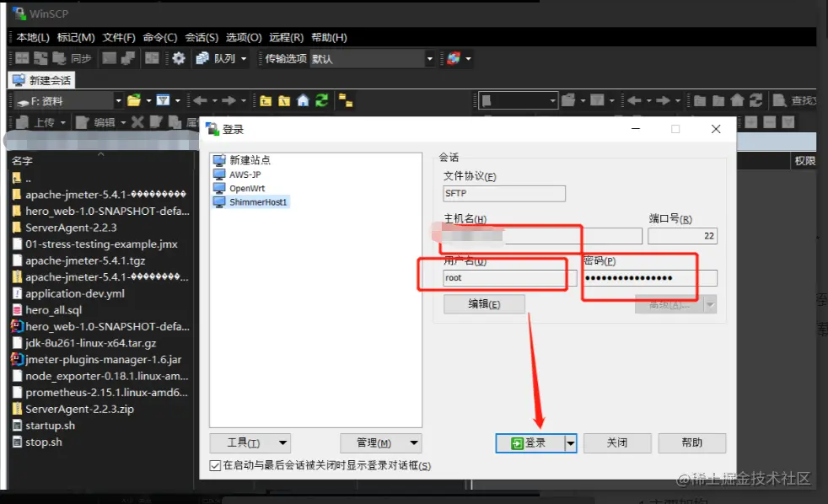
Task: Click the remote panel forward arrow
Action: pos(664,100)
